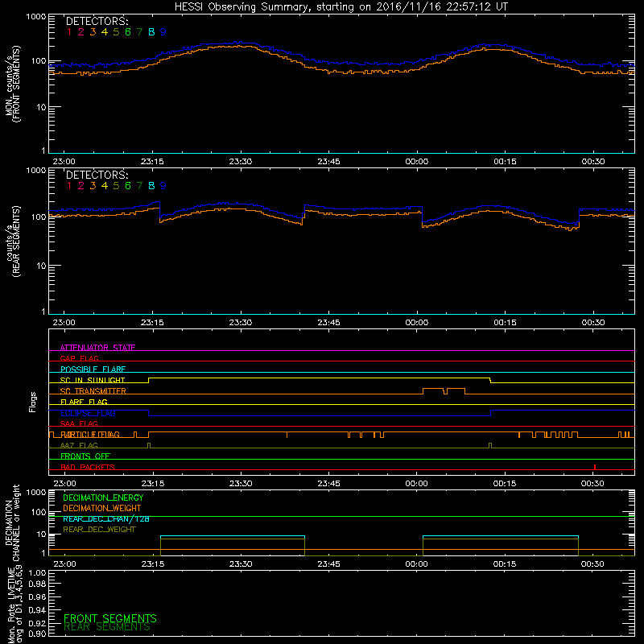
Task: Click the DECIMATION_ENERGY legend label
Action: coord(103,497)
